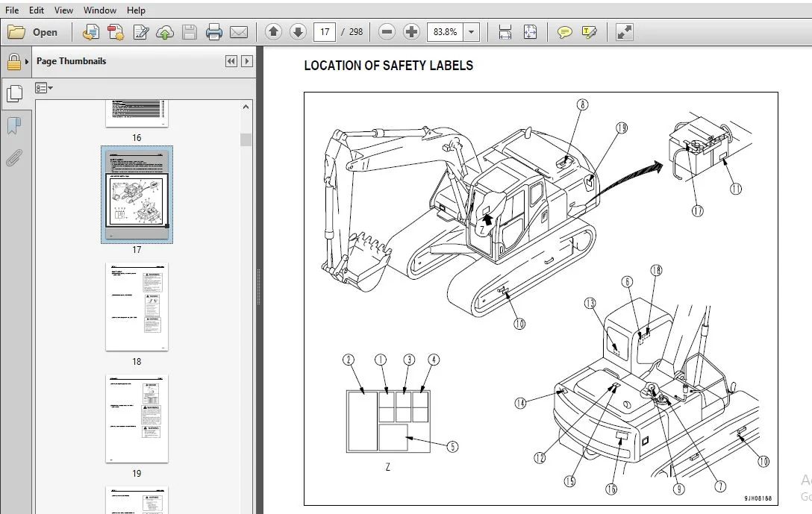Click the Email envelope icon
Image resolution: width=812 pixels, height=514 pixels.
pos(239,32)
